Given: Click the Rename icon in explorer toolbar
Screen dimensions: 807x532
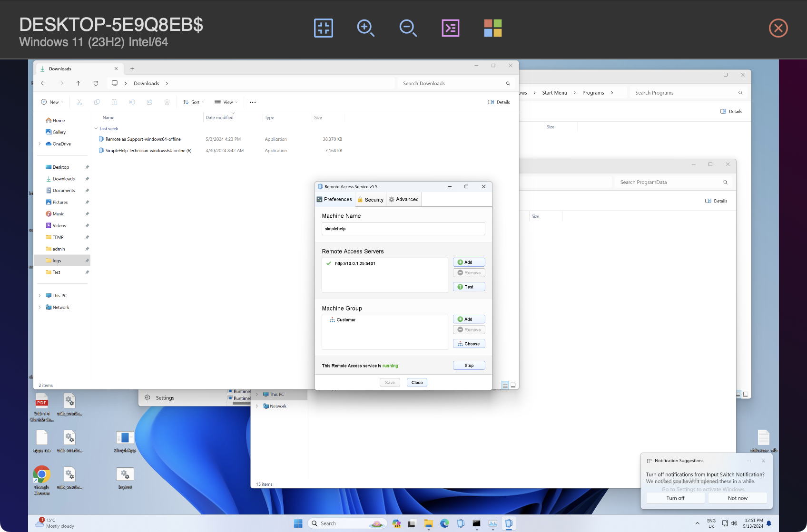Looking at the screenshot, I should (132, 102).
